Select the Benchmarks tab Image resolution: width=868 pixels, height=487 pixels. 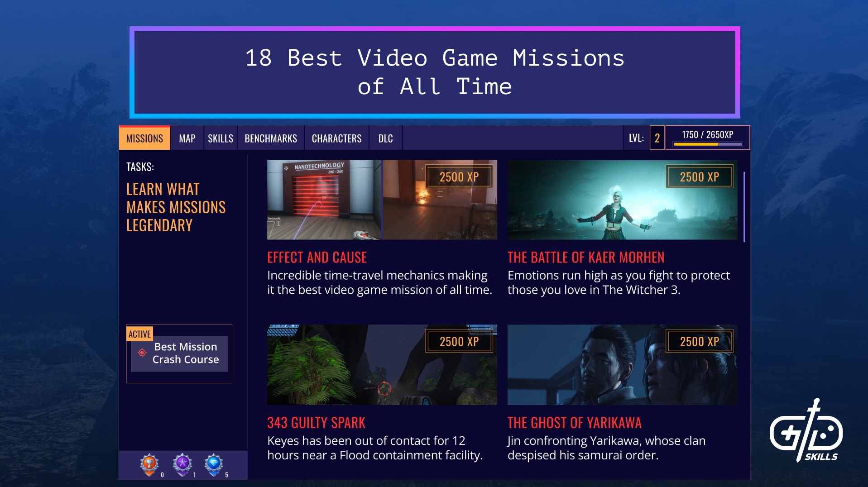[x=271, y=138]
